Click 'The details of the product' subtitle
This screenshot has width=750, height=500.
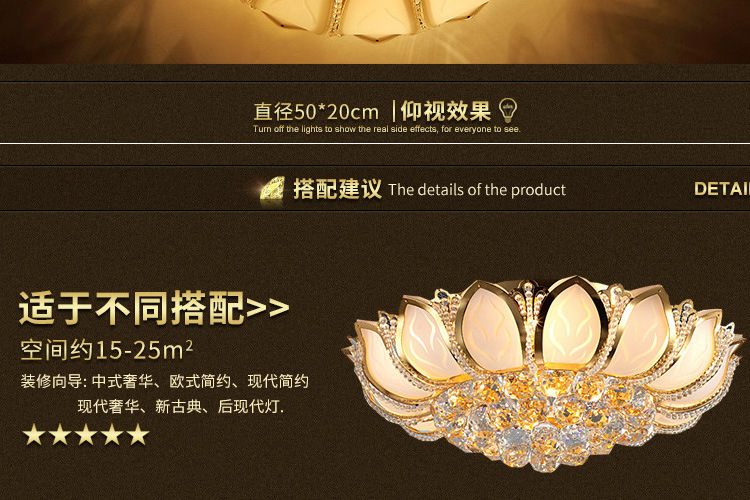point(477,190)
